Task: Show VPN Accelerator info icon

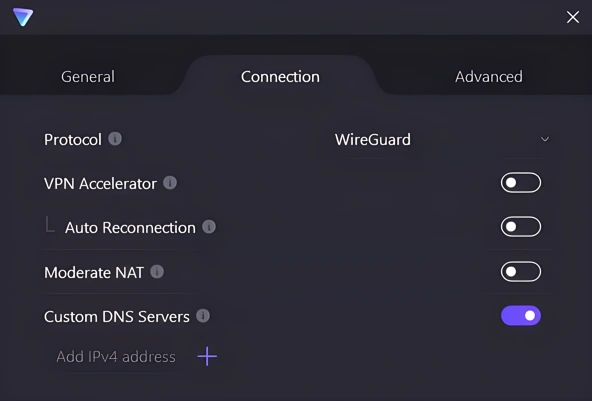Action: click(x=170, y=183)
